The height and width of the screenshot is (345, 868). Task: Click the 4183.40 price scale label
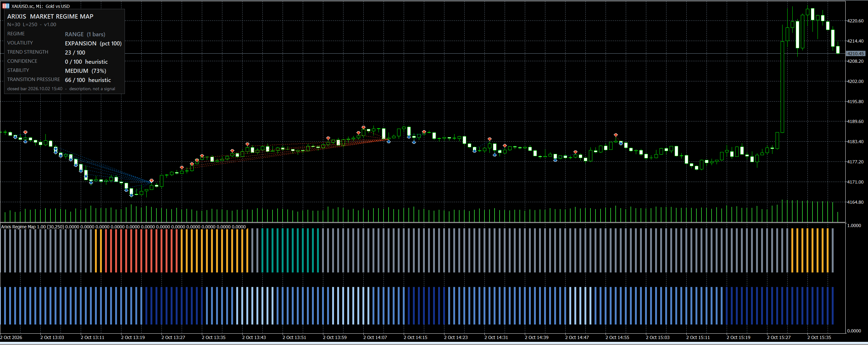click(x=855, y=142)
